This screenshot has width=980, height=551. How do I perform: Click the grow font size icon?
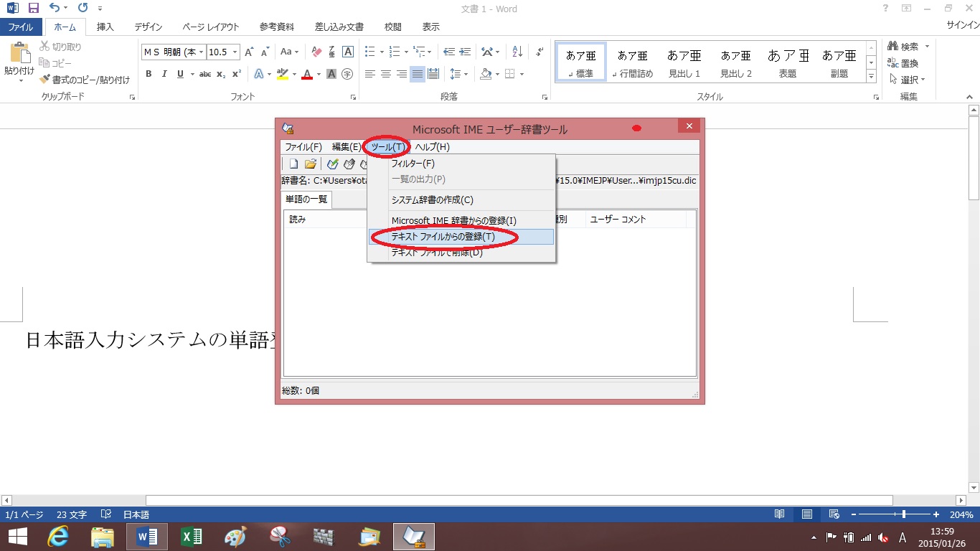click(x=249, y=52)
